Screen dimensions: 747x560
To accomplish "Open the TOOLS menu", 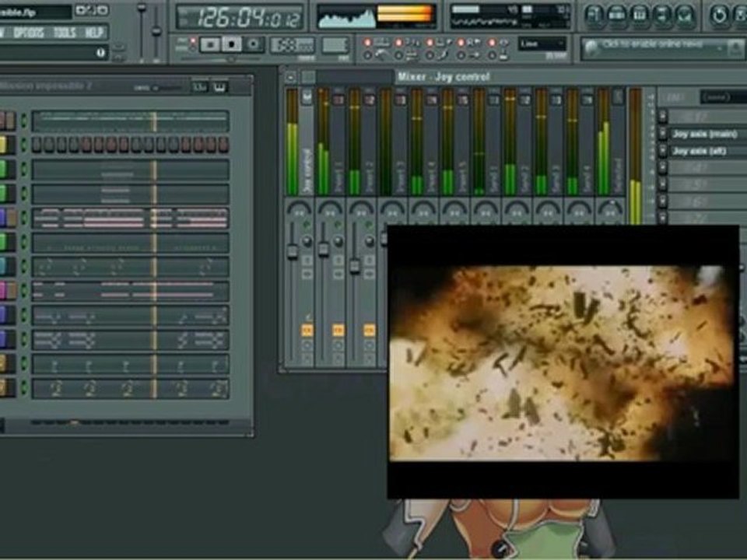I will tap(65, 33).
